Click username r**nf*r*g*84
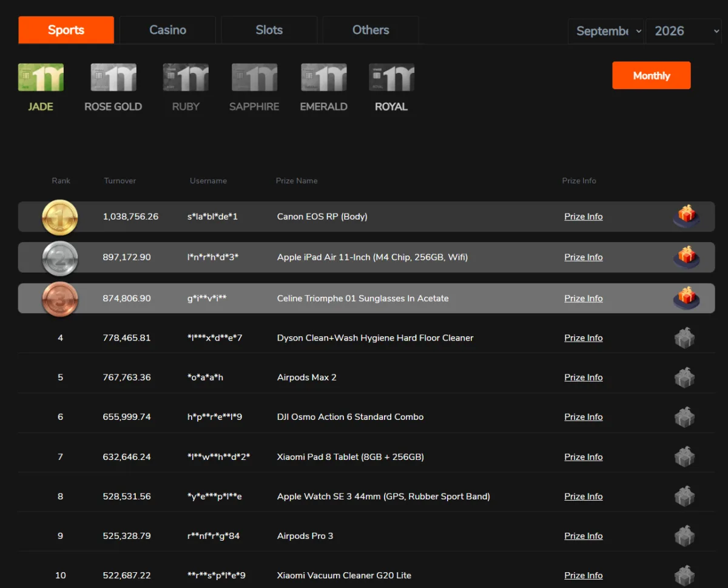The image size is (728, 588). pyautogui.click(x=214, y=536)
